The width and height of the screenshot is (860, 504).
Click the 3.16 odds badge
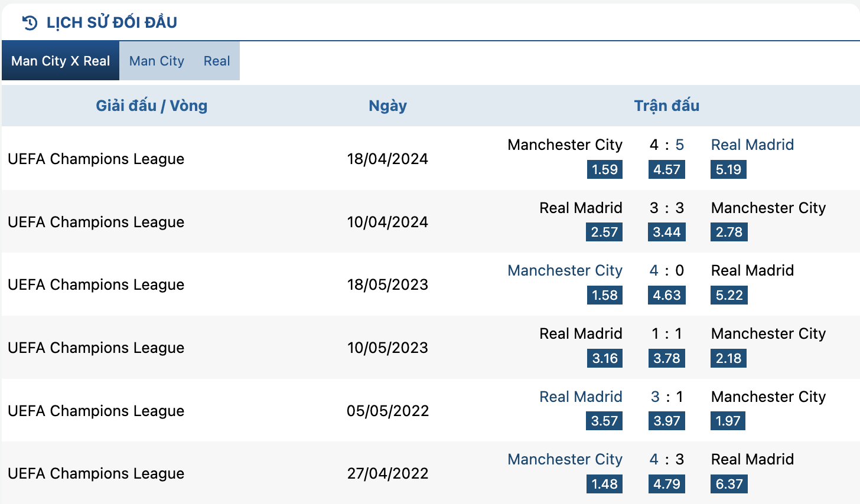(605, 358)
